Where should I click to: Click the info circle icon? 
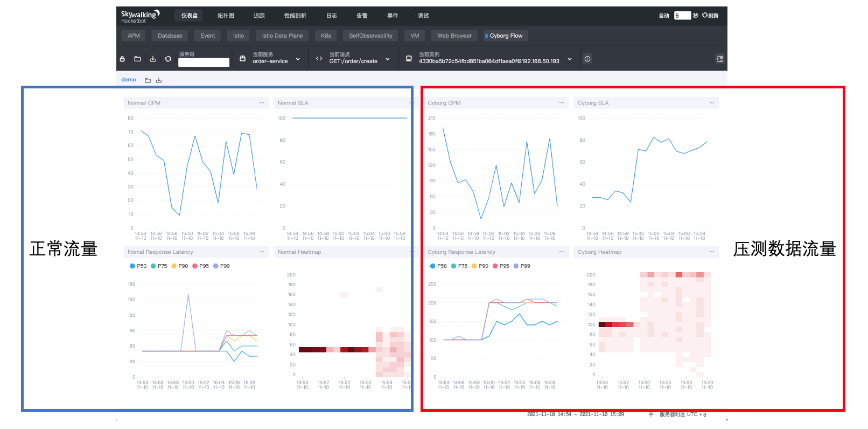[587, 59]
